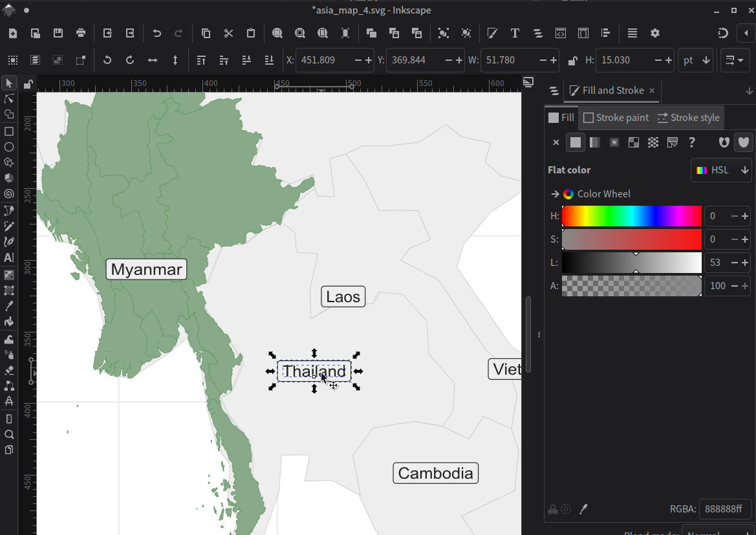Open the HSL color mode dropdown

[721, 169]
